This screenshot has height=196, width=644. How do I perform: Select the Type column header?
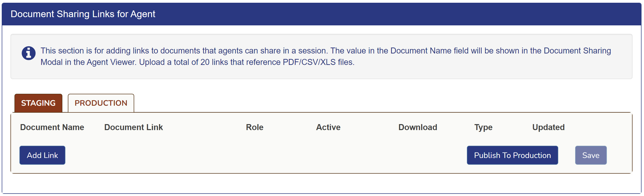coord(483,127)
